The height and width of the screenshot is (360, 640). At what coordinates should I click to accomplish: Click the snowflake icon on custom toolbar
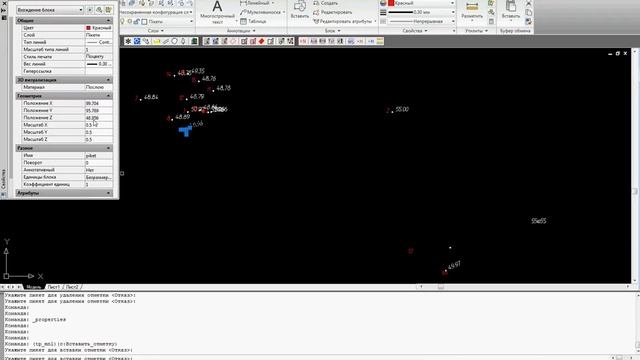(x=128, y=41)
